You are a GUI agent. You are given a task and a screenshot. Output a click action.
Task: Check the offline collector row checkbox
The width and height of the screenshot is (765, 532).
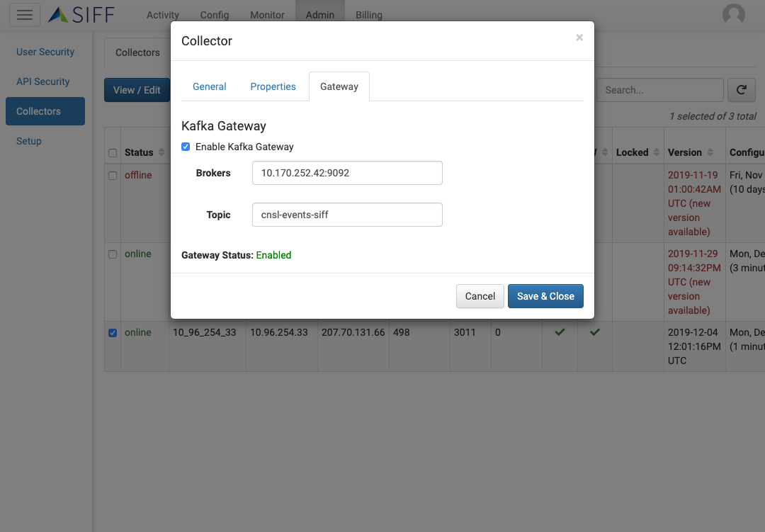click(113, 176)
